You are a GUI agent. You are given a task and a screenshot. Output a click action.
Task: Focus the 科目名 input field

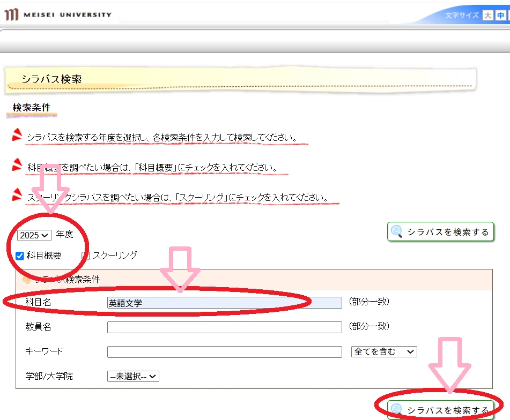224,303
